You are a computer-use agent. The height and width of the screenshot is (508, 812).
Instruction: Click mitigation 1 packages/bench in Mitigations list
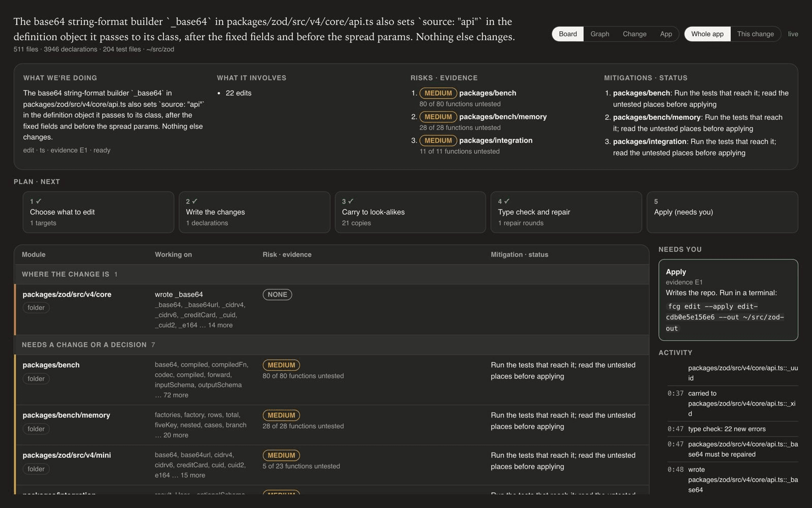(700, 99)
